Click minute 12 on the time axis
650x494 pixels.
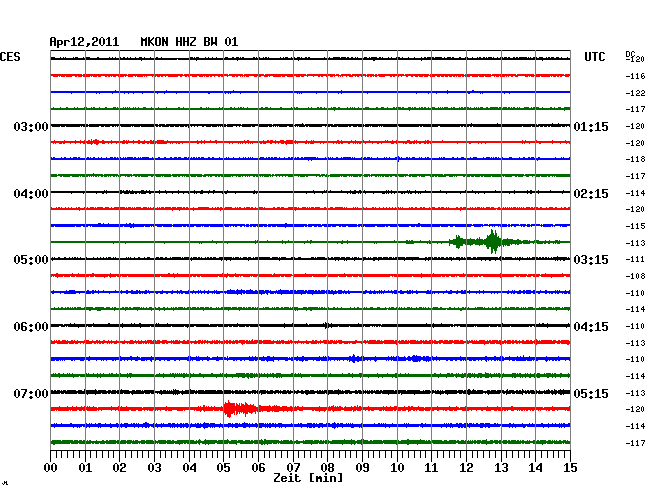click(466, 468)
